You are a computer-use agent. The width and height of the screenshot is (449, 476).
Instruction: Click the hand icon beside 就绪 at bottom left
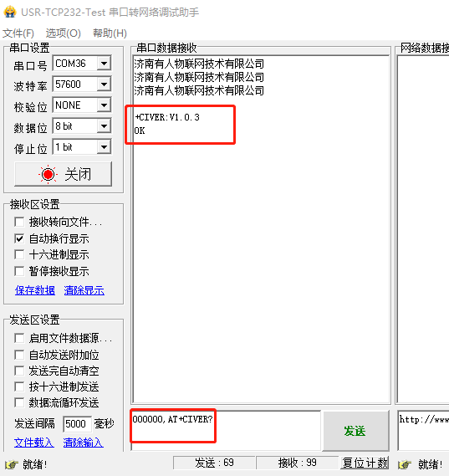pos(11,464)
